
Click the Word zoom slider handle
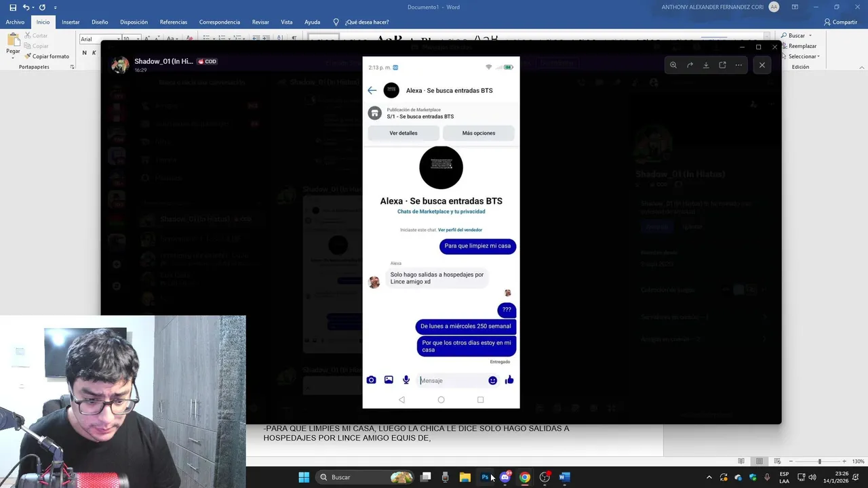tap(819, 462)
